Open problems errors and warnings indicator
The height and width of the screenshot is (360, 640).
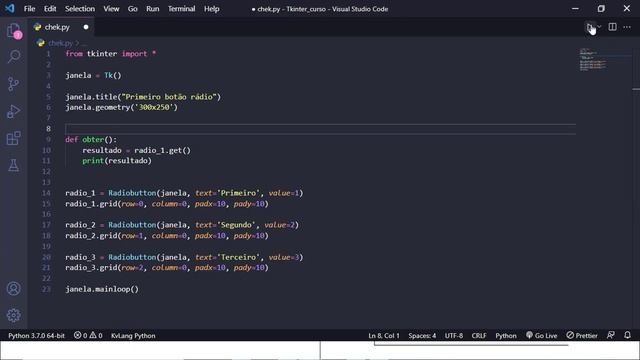(88, 336)
